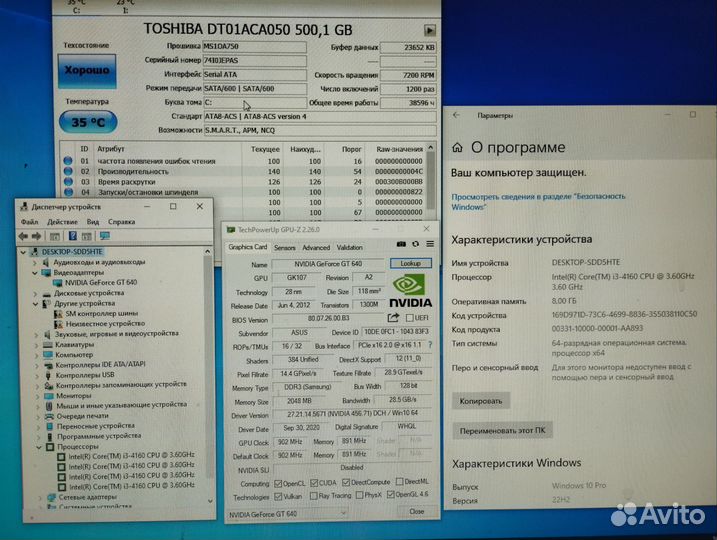
Task: Click the Close button in GPU-Z
Action: [x=417, y=511]
